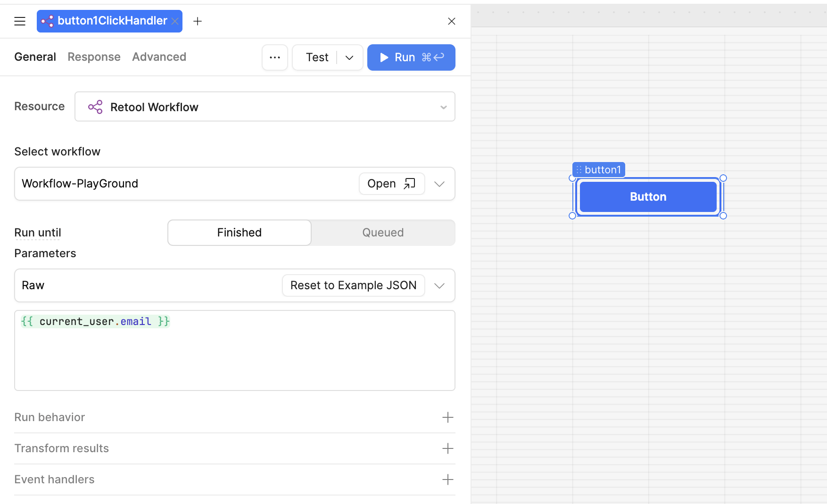Image resolution: width=827 pixels, height=504 pixels.
Task: Click the Run query button
Action: click(x=411, y=57)
